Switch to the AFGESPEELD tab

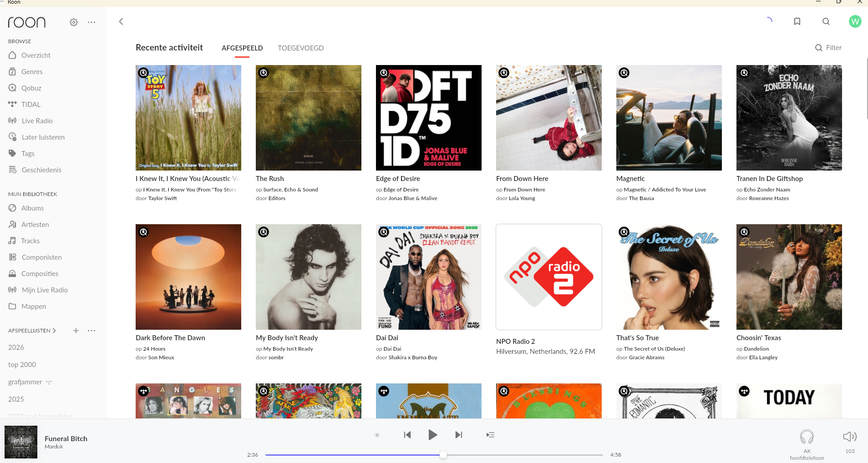[x=242, y=48]
